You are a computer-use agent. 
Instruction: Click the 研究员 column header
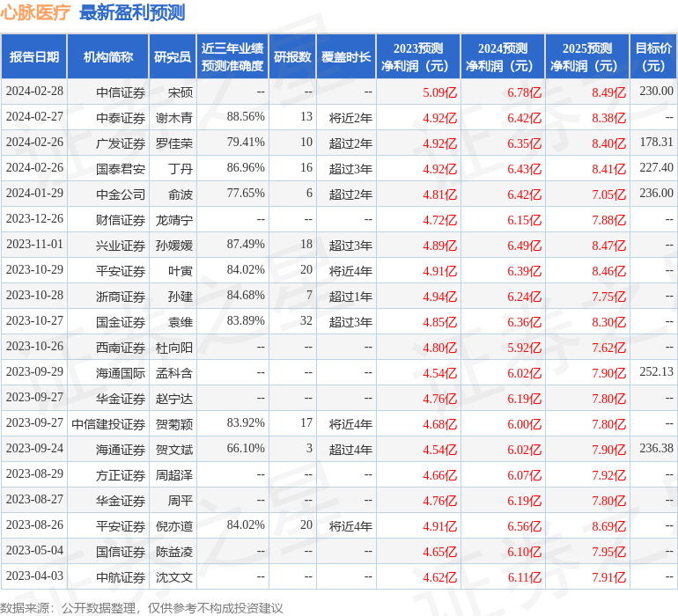pyautogui.click(x=173, y=56)
